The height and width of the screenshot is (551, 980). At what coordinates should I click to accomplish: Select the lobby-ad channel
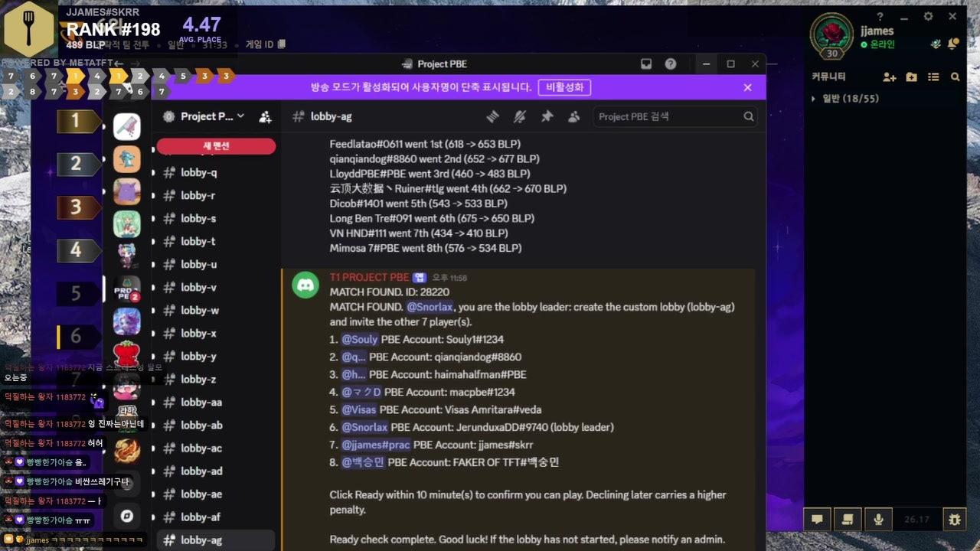pyautogui.click(x=217, y=471)
